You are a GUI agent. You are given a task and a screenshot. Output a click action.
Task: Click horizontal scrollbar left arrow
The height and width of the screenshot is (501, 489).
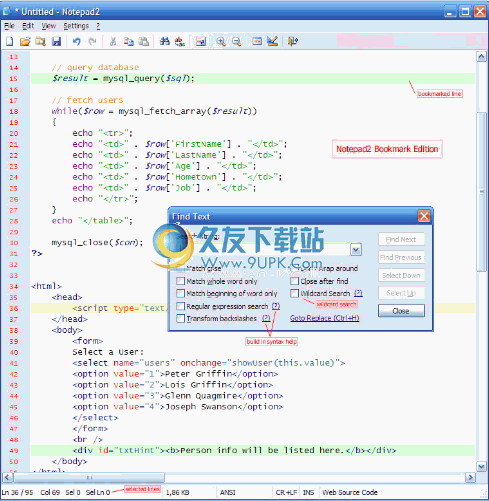[7, 478]
